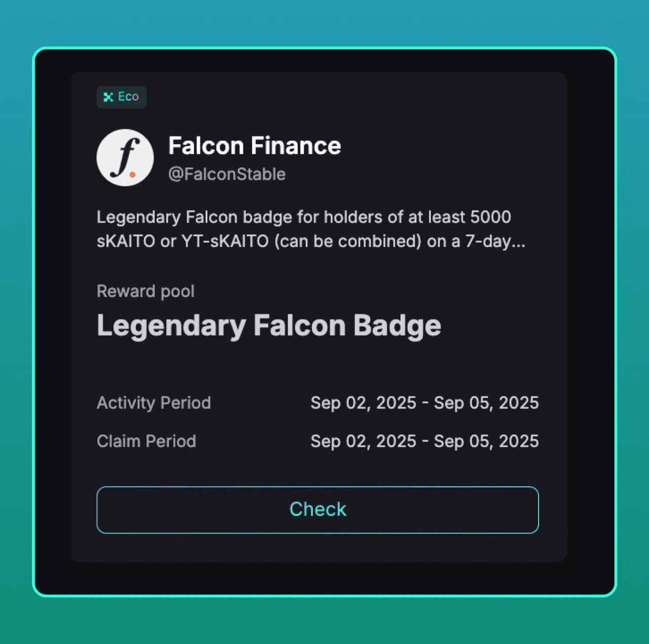649x644 pixels.
Task: Click the dash in the Activity Period range
Action: click(425, 403)
